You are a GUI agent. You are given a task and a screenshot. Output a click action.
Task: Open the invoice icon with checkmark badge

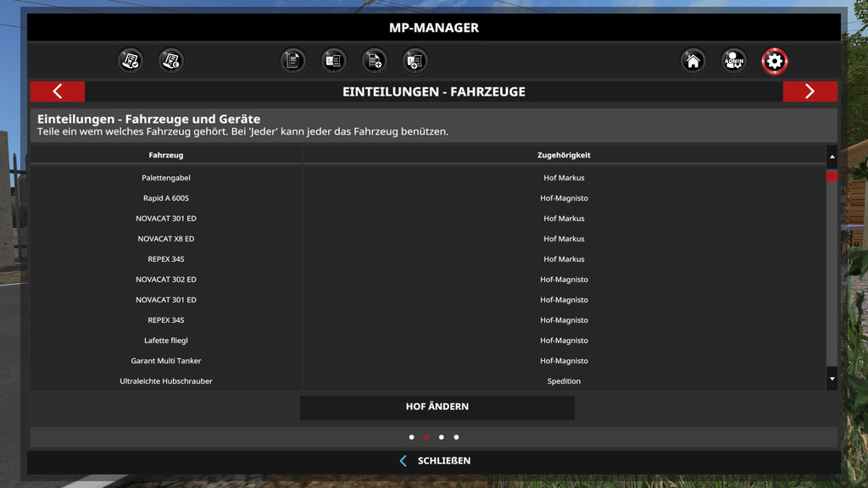click(131, 61)
